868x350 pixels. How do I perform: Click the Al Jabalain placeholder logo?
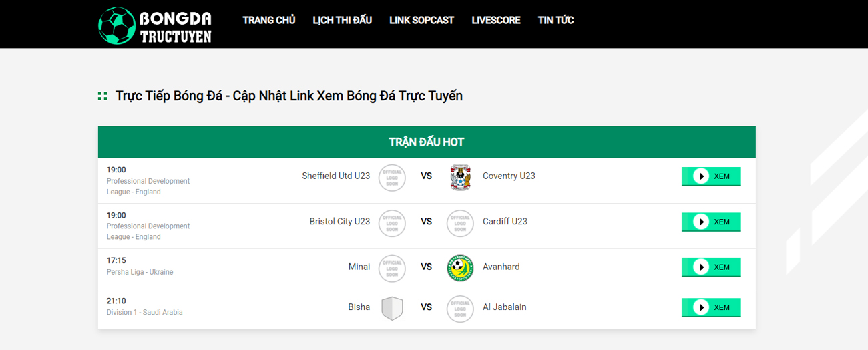[x=460, y=308]
